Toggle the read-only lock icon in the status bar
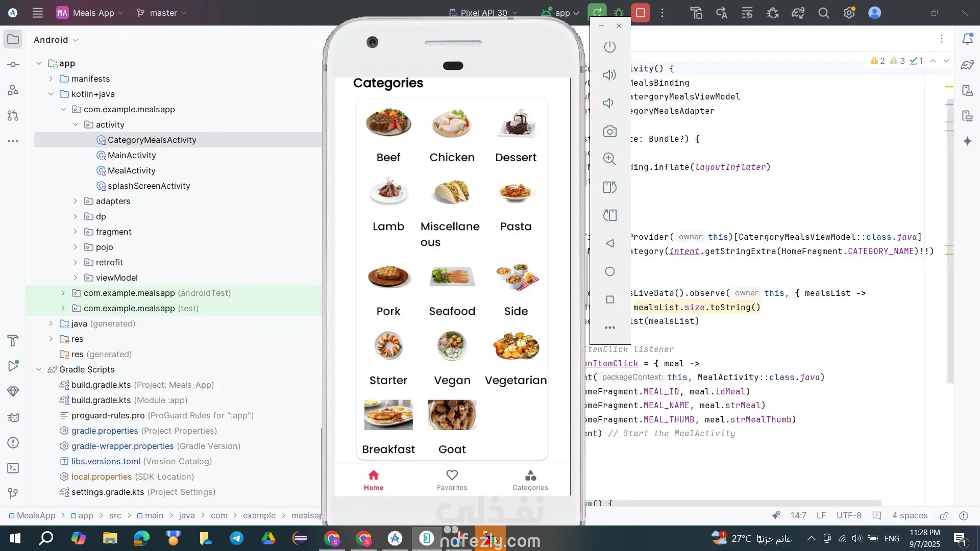 point(944,515)
